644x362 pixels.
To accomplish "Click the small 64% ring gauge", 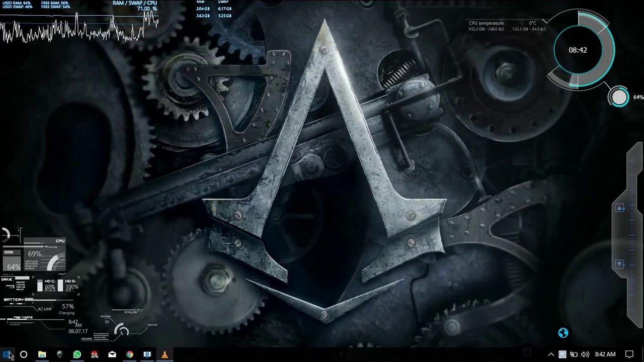I will 619,97.
